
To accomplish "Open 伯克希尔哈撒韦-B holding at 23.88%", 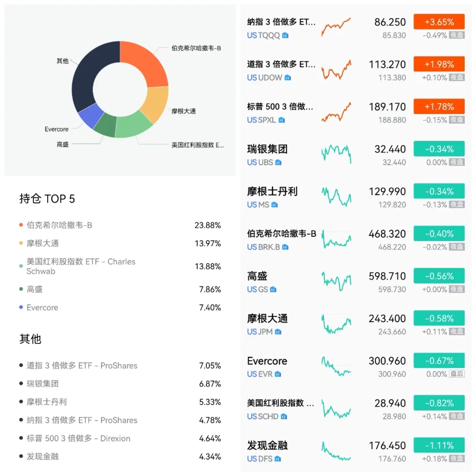I will (x=120, y=225).
